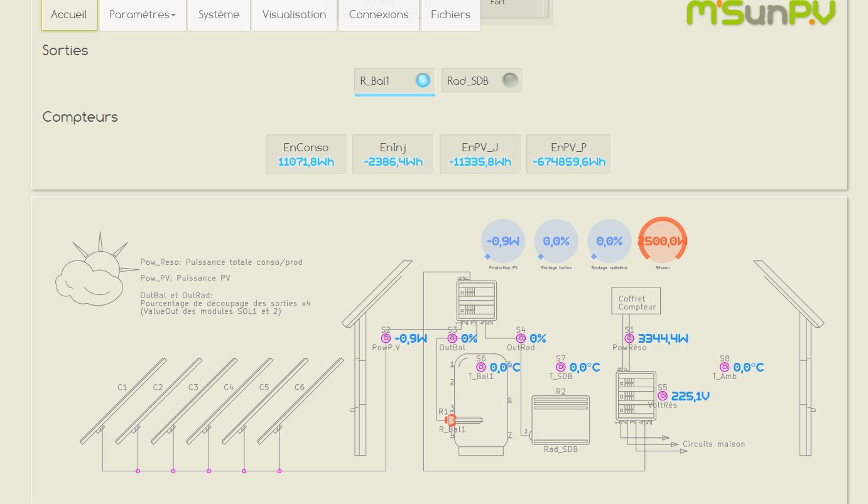
Task: Click solar panel C4
Action: pyautogui.click(x=229, y=401)
